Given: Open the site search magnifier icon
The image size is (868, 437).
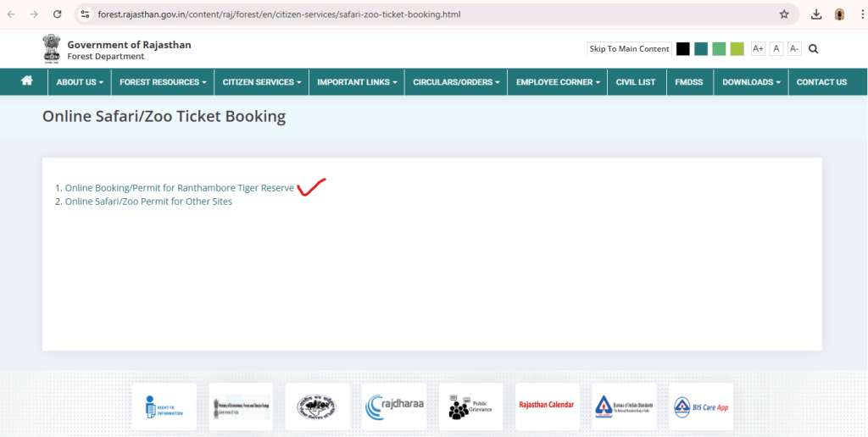Looking at the screenshot, I should click(x=814, y=49).
